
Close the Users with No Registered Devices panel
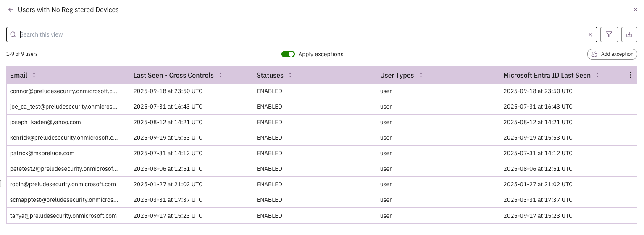(636, 10)
